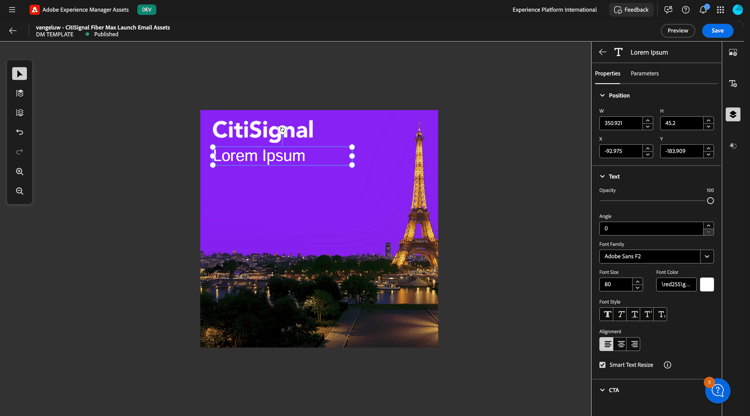Go back from Lorem Ipsum layer panel

click(603, 52)
